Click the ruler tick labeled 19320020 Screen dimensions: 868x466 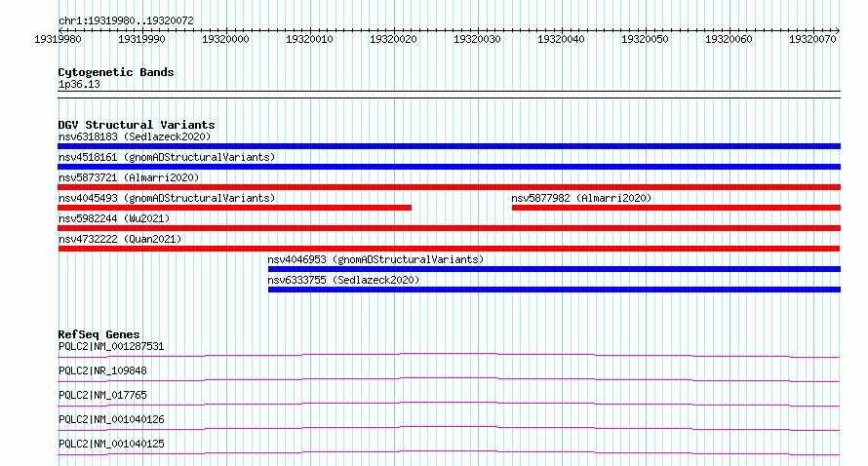393,39
